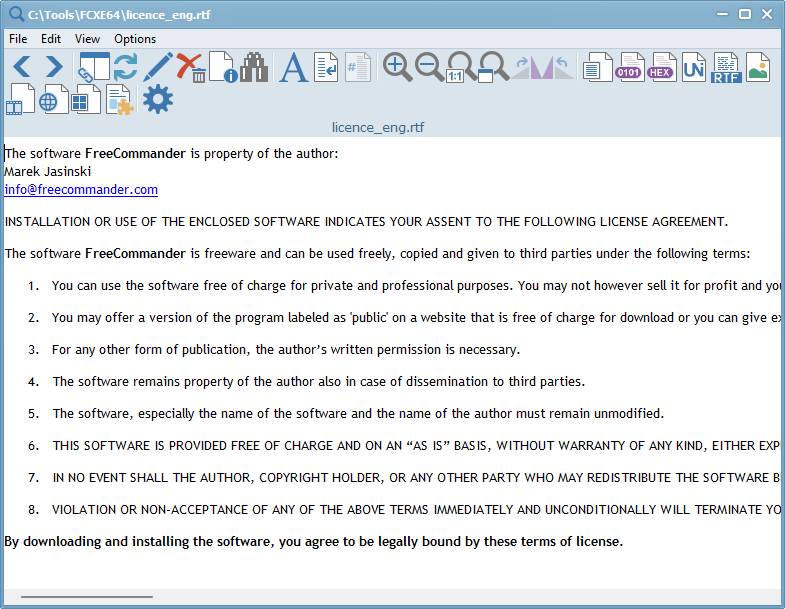Click license item 3 about publication permission
The height and width of the screenshot is (609, 785).
click(286, 350)
